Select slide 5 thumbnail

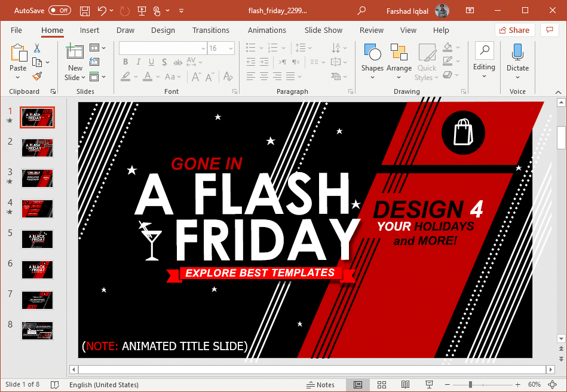point(38,239)
